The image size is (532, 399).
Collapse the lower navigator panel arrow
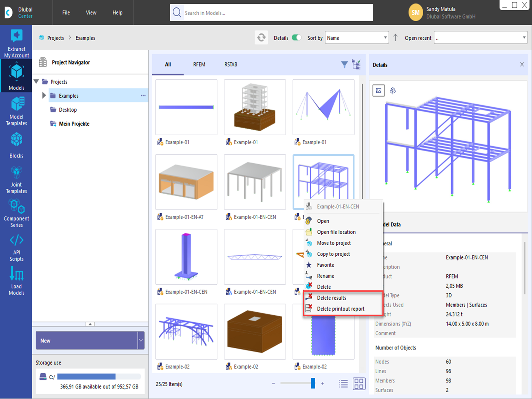(90, 324)
